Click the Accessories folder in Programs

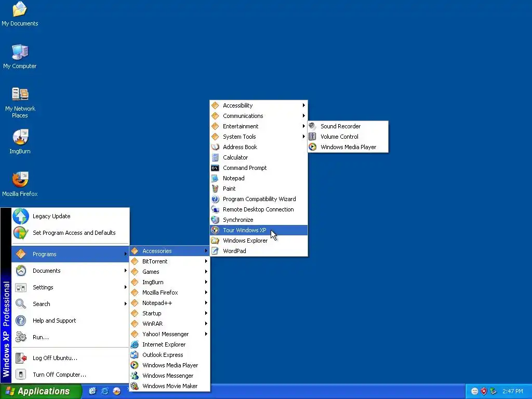pyautogui.click(x=170, y=251)
